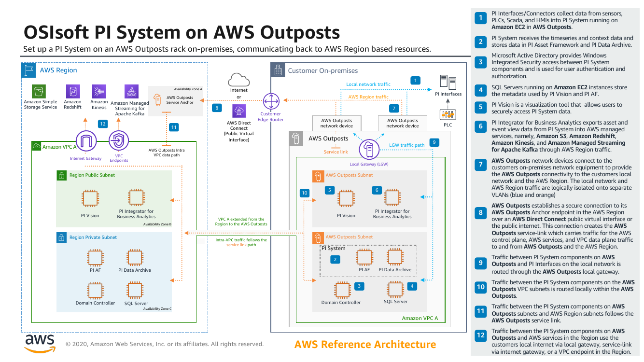Click the PI Interfaces server icon
Image resolution: width=644 pixels, height=362 pixels.
[x=448, y=83]
